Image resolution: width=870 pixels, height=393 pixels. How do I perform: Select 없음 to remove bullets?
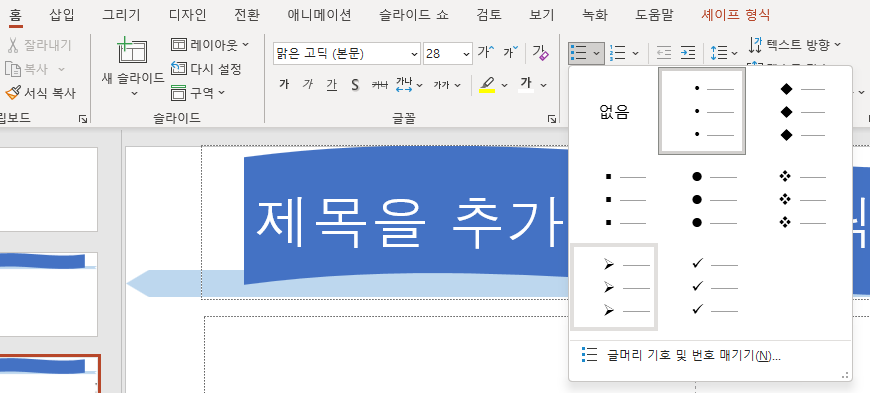pos(614,112)
